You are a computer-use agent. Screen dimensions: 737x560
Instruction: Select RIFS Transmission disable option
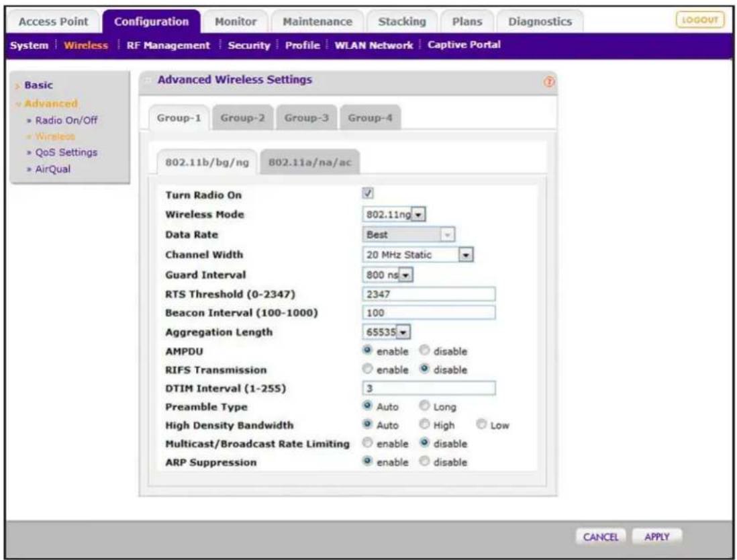click(x=424, y=369)
